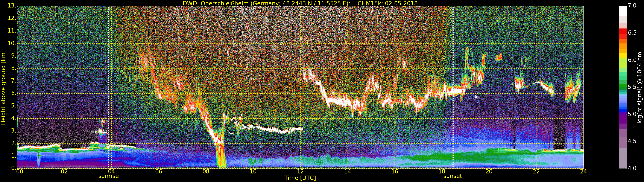This screenshot has width=644, height=182.
Task: Click the height axis tick label '11.'
Action: point(12,31)
